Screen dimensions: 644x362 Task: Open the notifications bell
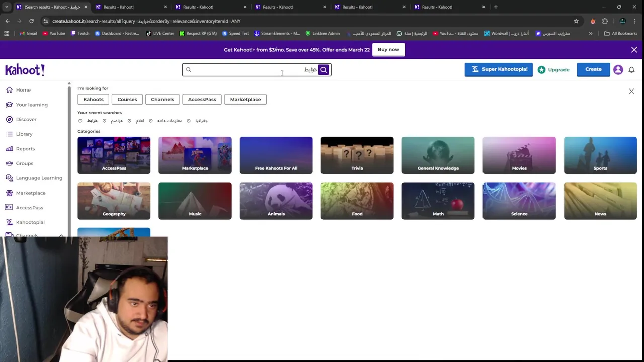[x=631, y=70]
